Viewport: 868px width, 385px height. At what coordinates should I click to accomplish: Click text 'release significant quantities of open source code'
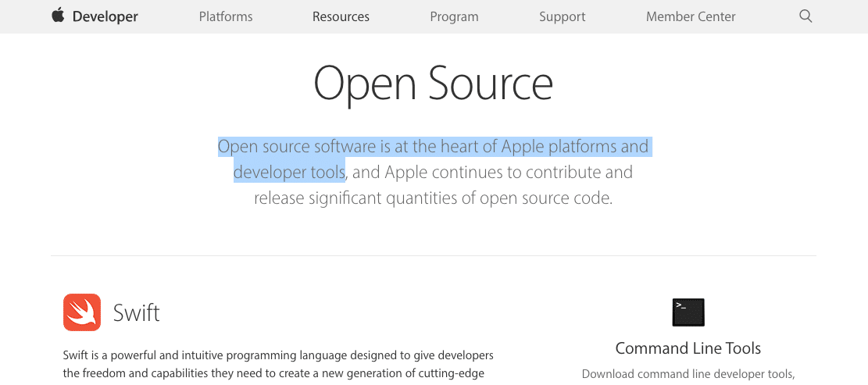pos(432,198)
